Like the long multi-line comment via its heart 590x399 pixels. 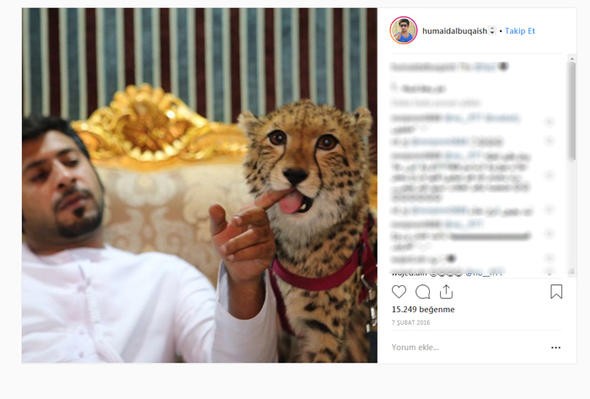click(549, 175)
